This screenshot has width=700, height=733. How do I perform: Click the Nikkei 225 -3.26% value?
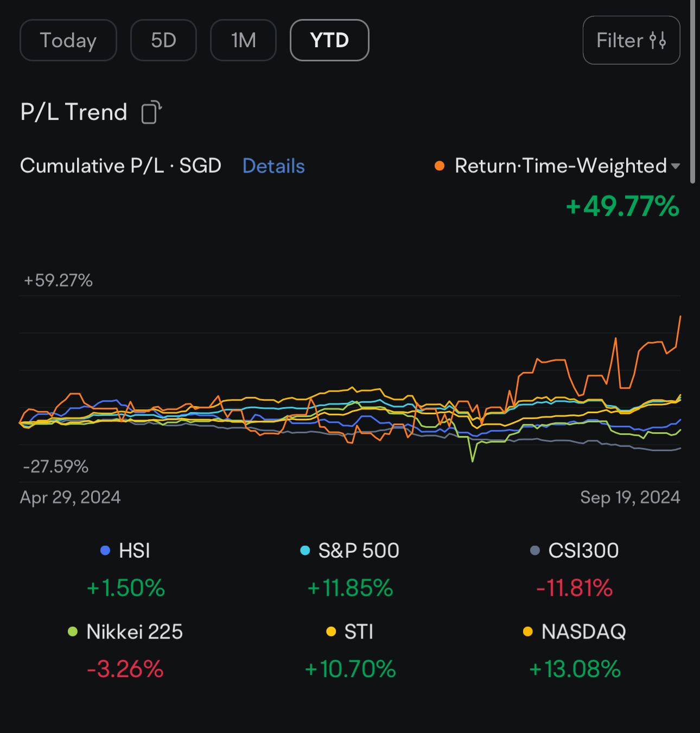(125, 669)
